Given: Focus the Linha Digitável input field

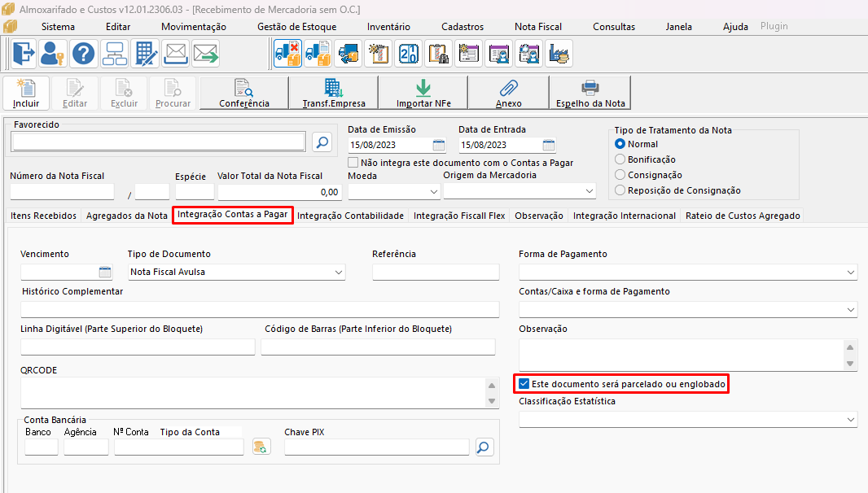Looking at the screenshot, I should (138, 347).
